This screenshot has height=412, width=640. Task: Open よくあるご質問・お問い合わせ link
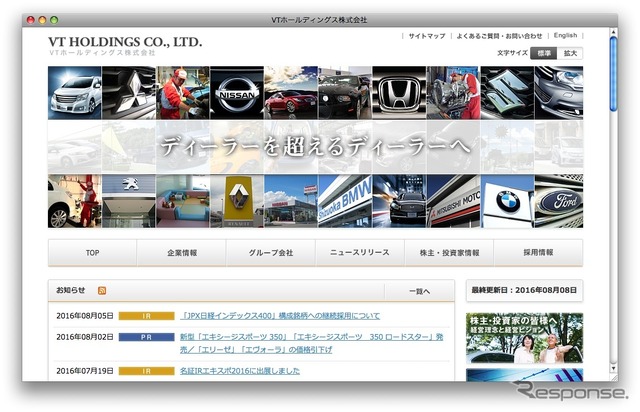pyautogui.click(x=499, y=36)
